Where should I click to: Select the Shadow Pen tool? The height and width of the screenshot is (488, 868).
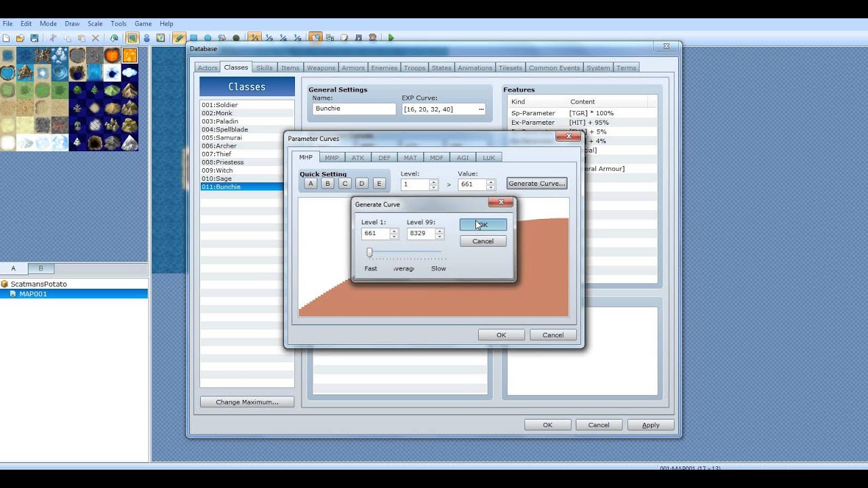coord(236,38)
